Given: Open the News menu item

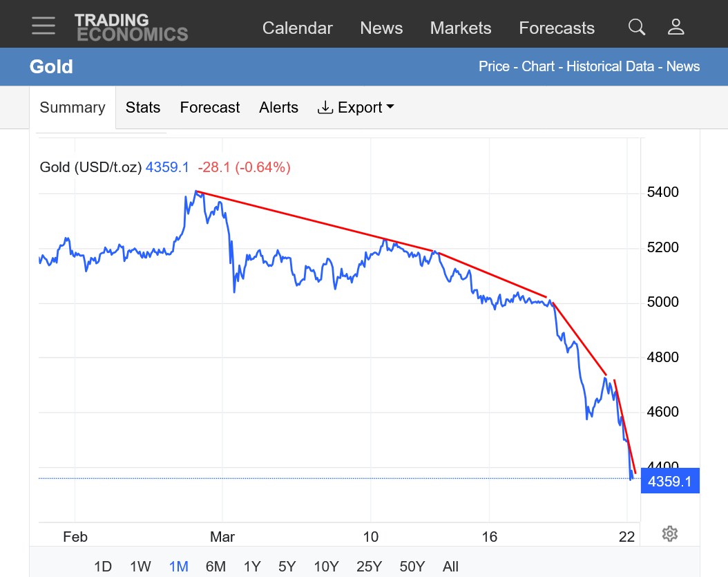Looking at the screenshot, I should point(381,28).
